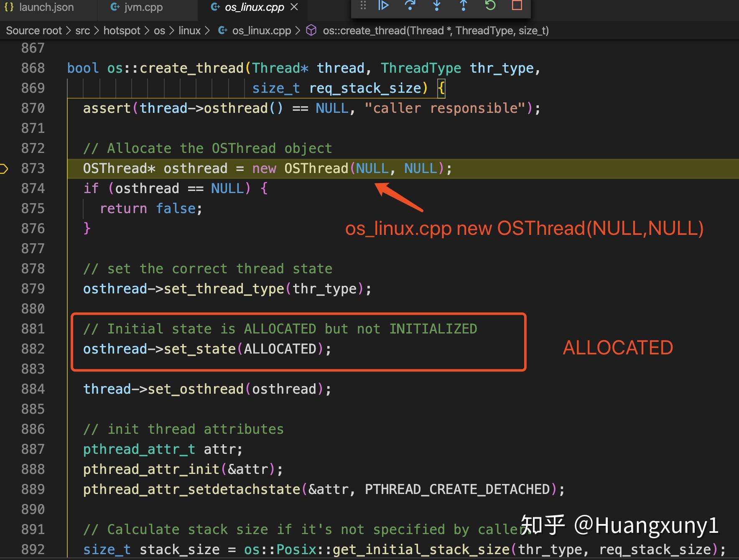Switch to the launch.json tab
Viewport: 739px width, 560px height.
point(46,7)
